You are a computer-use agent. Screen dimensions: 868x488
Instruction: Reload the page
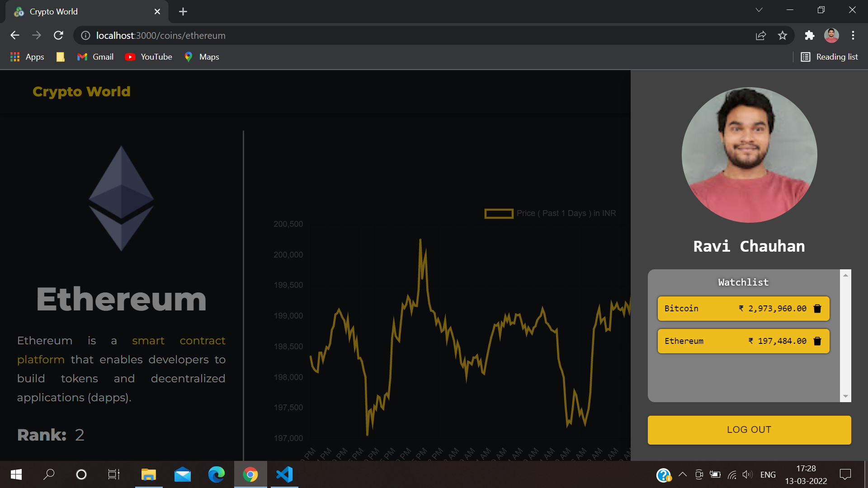point(58,35)
